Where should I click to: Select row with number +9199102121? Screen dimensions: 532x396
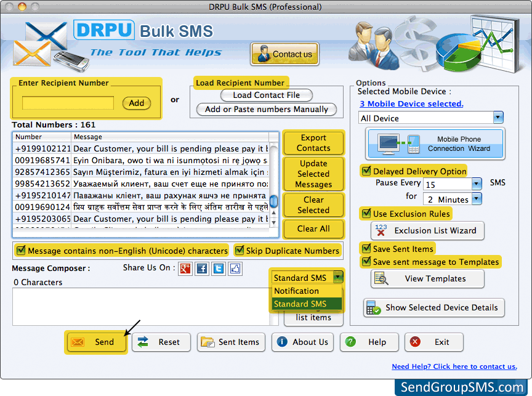[x=141, y=148]
